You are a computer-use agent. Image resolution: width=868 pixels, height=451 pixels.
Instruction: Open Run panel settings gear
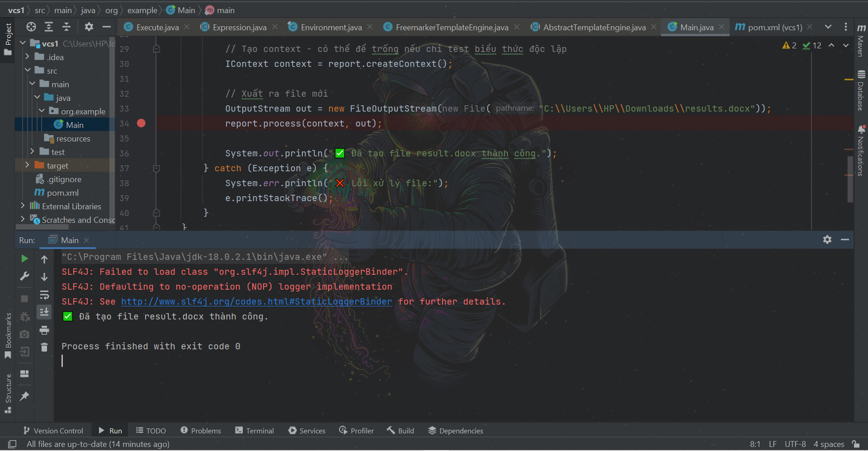point(827,240)
